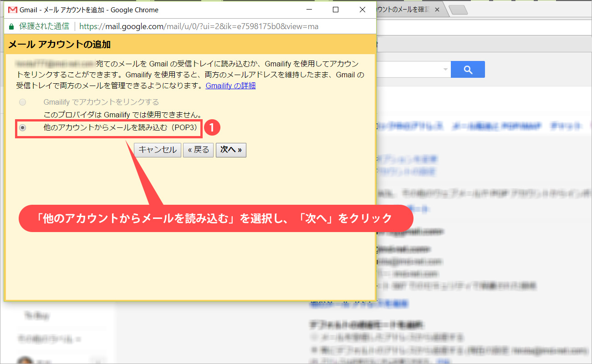
Task: Click the blue search magnifier button in Gmail
Action: pyautogui.click(x=468, y=69)
